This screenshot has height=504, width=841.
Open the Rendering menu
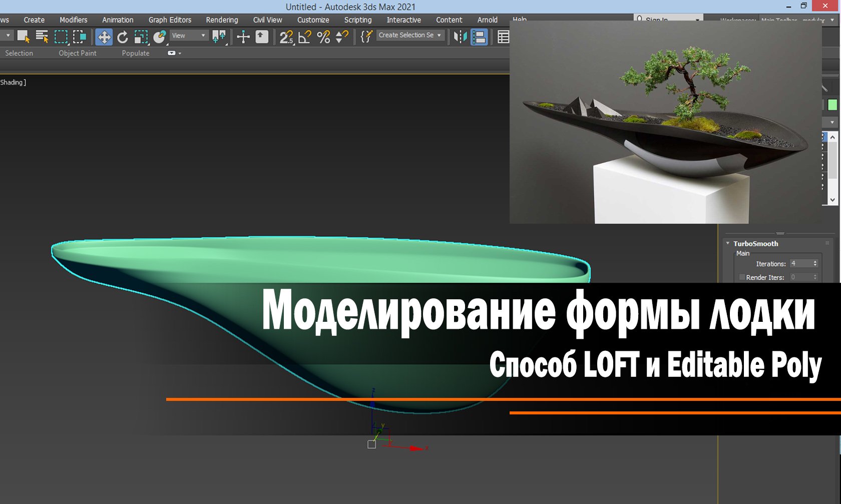tap(222, 20)
